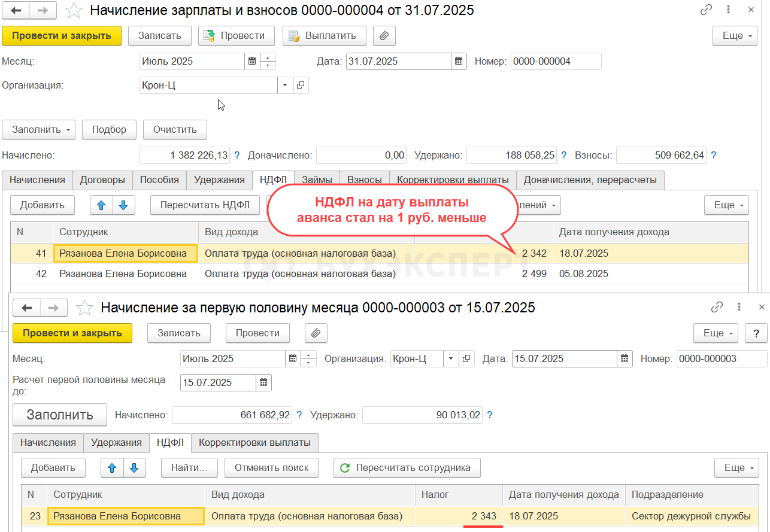Copy link icon of lower document window

pyautogui.click(x=717, y=308)
